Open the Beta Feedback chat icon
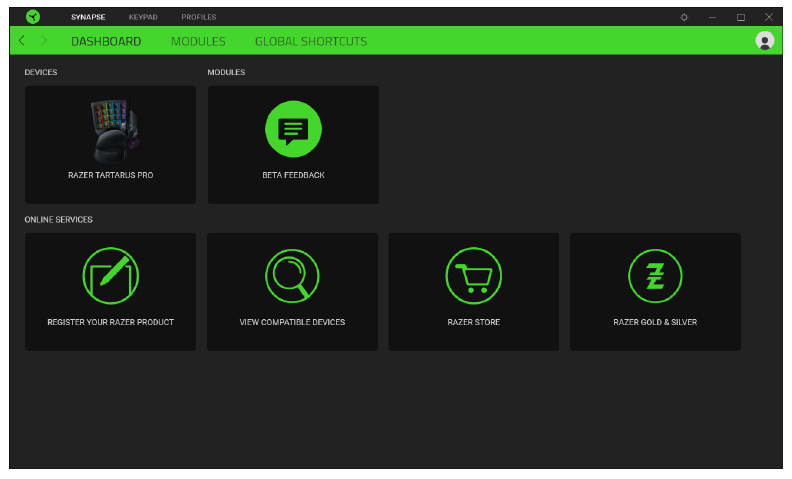The height and width of the screenshot is (479, 792). 293,129
